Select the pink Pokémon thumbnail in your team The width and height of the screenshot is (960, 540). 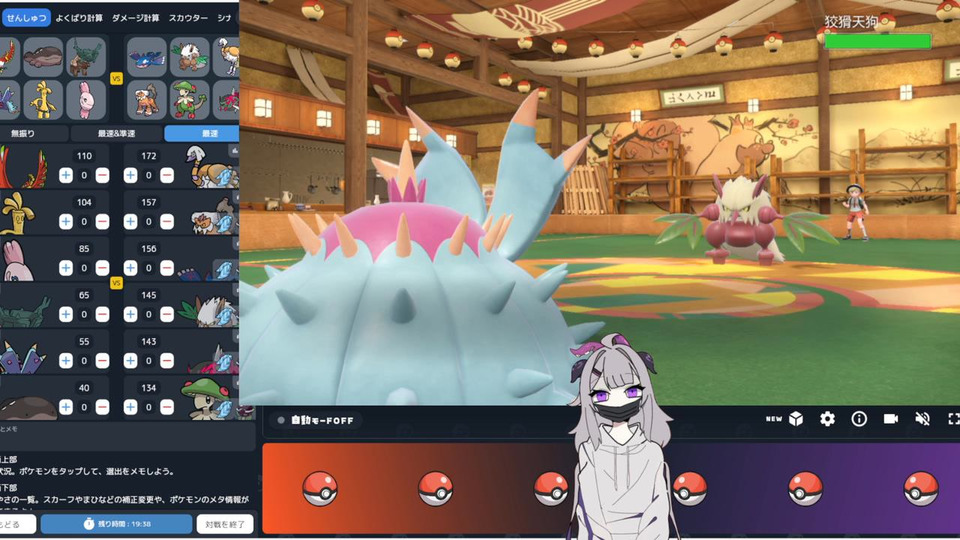point(86,100)
